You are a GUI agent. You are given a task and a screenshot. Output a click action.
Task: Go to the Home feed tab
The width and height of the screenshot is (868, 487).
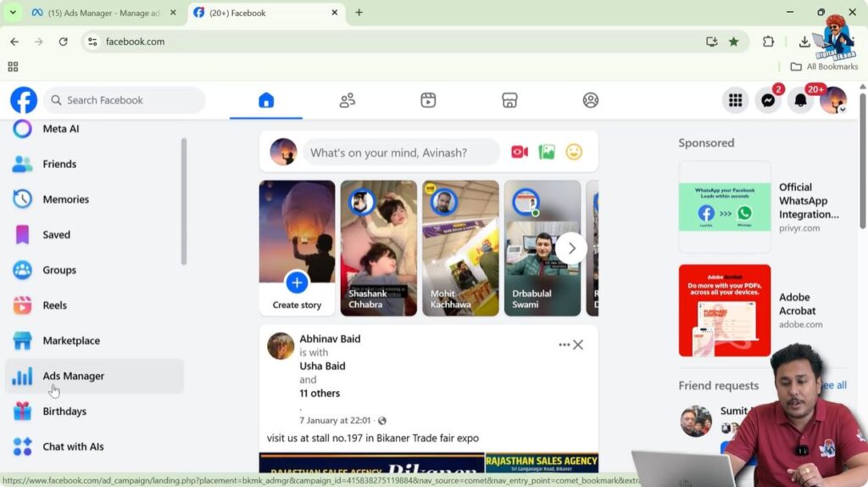point(266,100)
